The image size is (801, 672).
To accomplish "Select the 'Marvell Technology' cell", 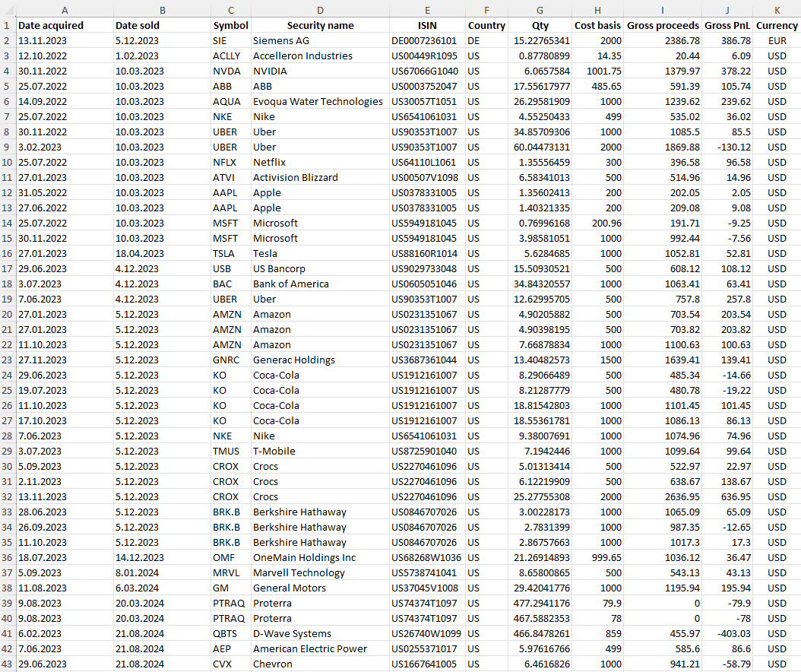I will [x=320, y=573].
